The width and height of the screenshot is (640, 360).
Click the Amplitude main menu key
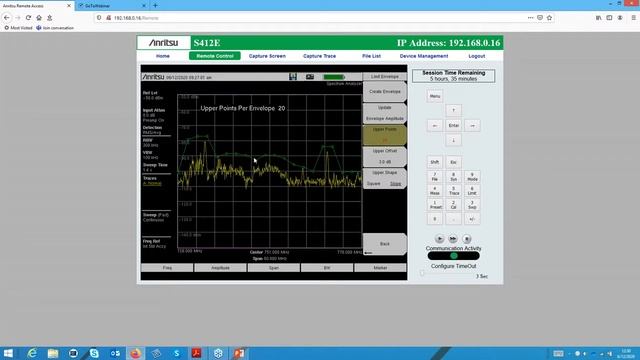[220, 268]
